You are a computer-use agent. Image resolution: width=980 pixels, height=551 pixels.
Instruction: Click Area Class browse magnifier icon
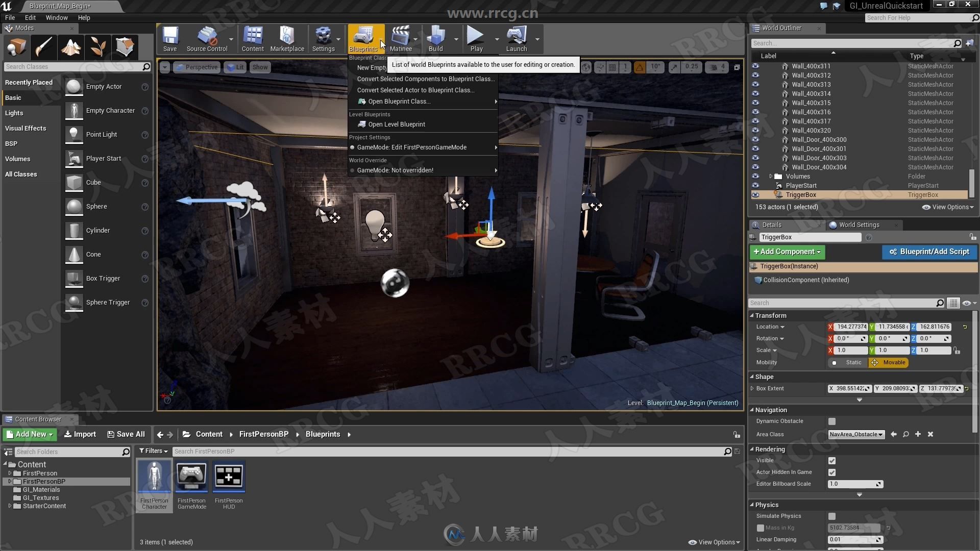tap(905, 434)
